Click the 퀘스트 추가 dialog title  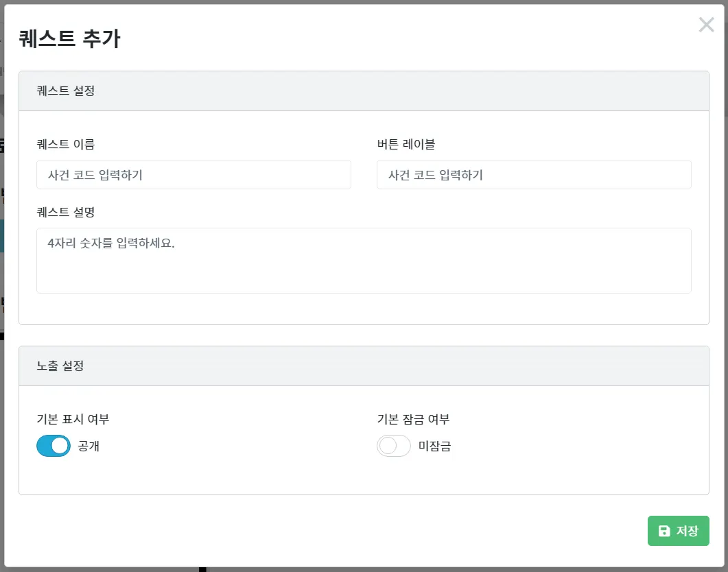tap(69, 38)
